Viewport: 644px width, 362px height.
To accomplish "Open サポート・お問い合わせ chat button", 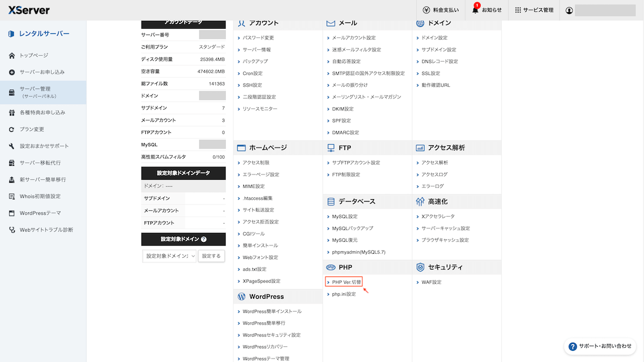I will (600, 346).
